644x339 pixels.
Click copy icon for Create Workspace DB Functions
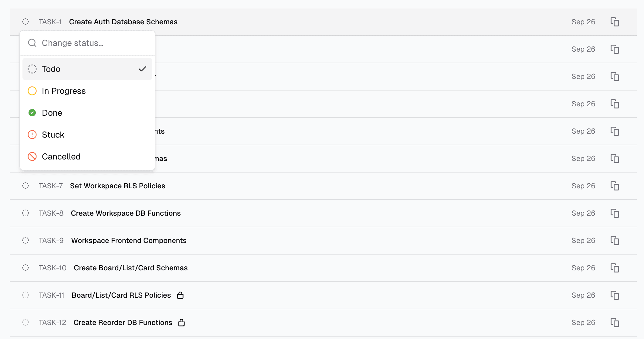pyautogui.click(x=615, y=213)
